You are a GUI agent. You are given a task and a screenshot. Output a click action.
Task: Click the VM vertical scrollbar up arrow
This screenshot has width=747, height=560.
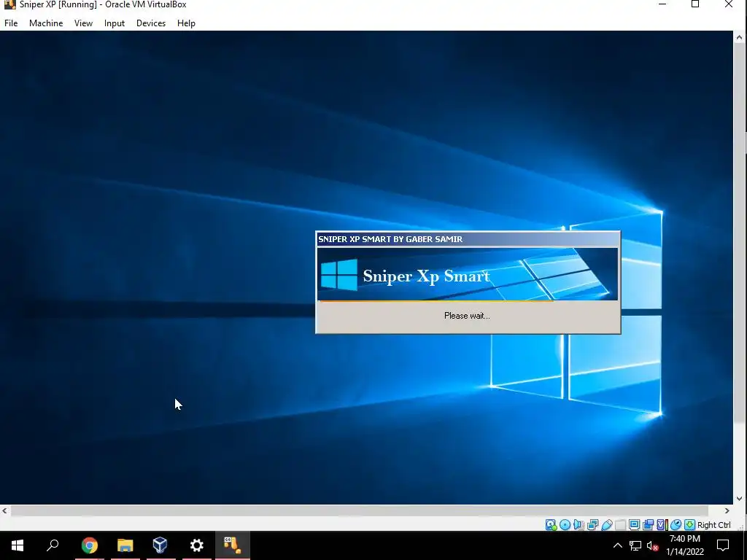(x=740, y=38)
